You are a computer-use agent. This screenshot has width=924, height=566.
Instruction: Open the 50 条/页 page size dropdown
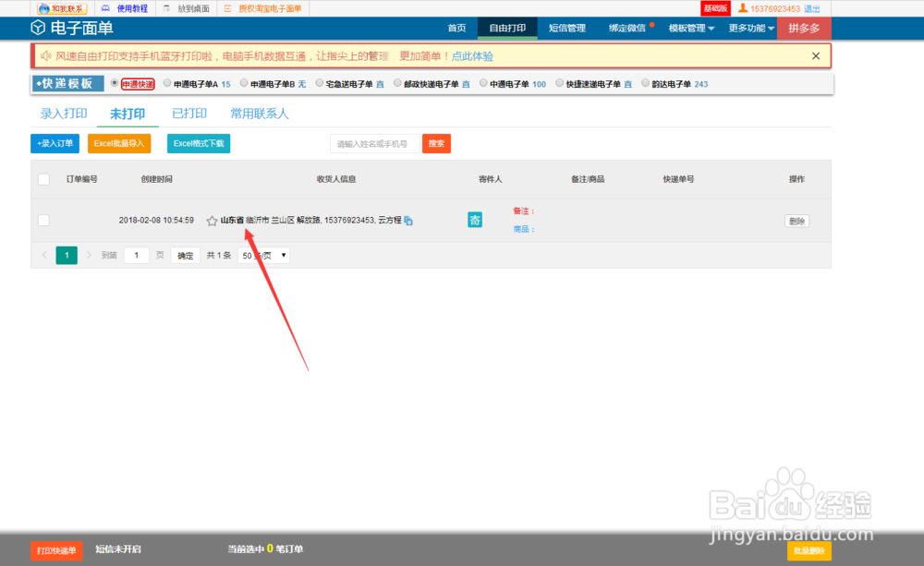tap(263, 256)
